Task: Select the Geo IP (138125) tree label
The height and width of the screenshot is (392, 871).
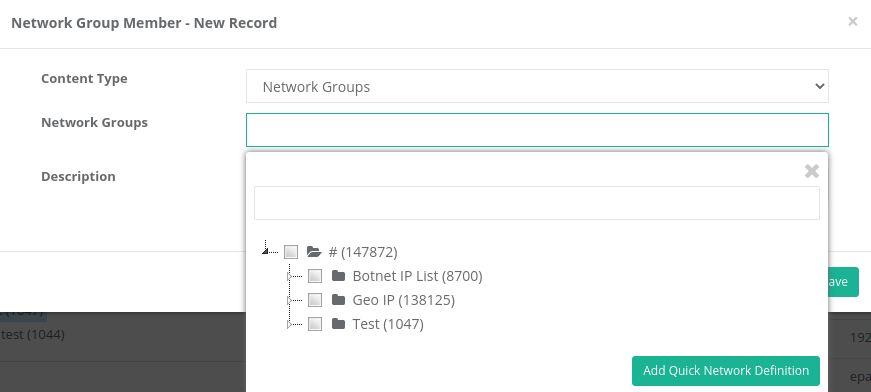Action: 403,300
